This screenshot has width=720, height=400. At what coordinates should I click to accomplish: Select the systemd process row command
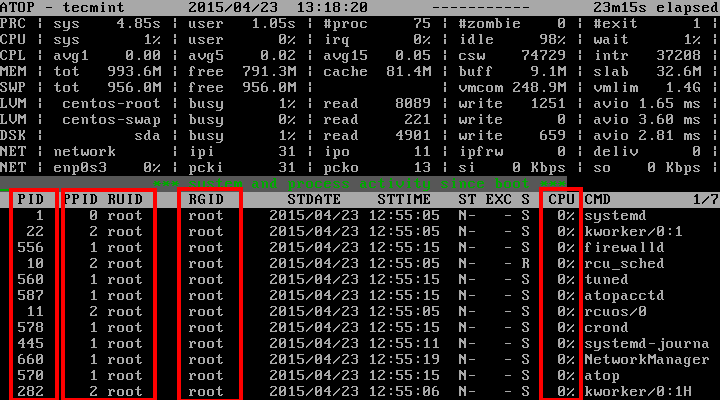(x=614, y=215)
